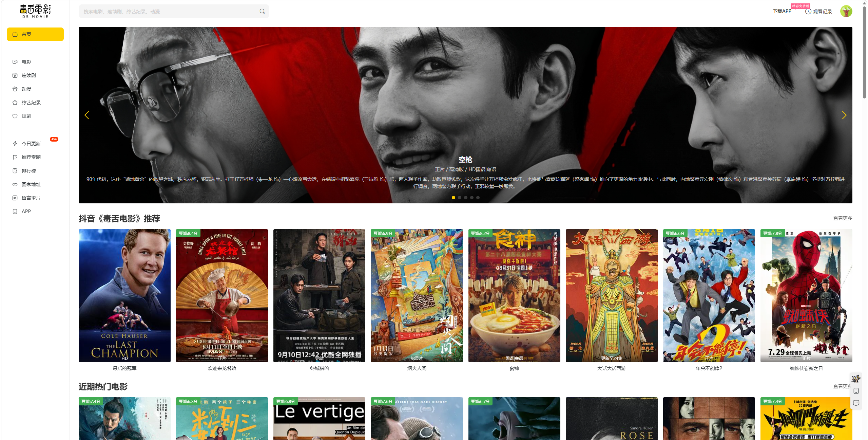Click the APP phone icon in sidebar
This screenshot has height=440, width=868.
click(15, 212)
